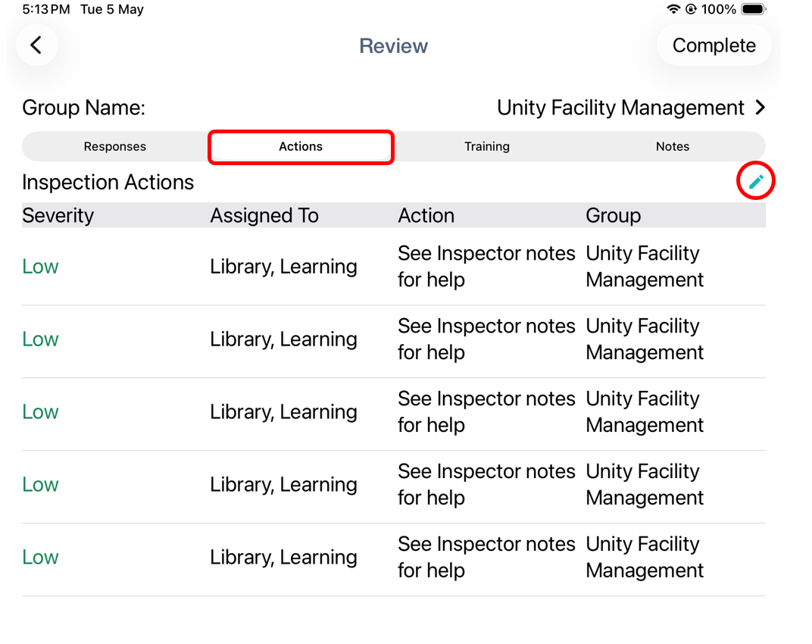812x644 pixels.
Task: Tap the back arrow button
Action: 36,45
